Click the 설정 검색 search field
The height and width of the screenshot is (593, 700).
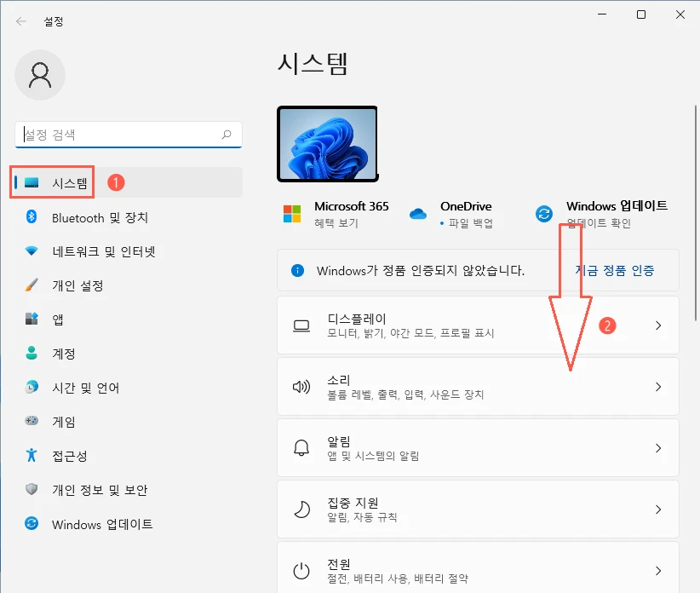click(x=128, y=135)
